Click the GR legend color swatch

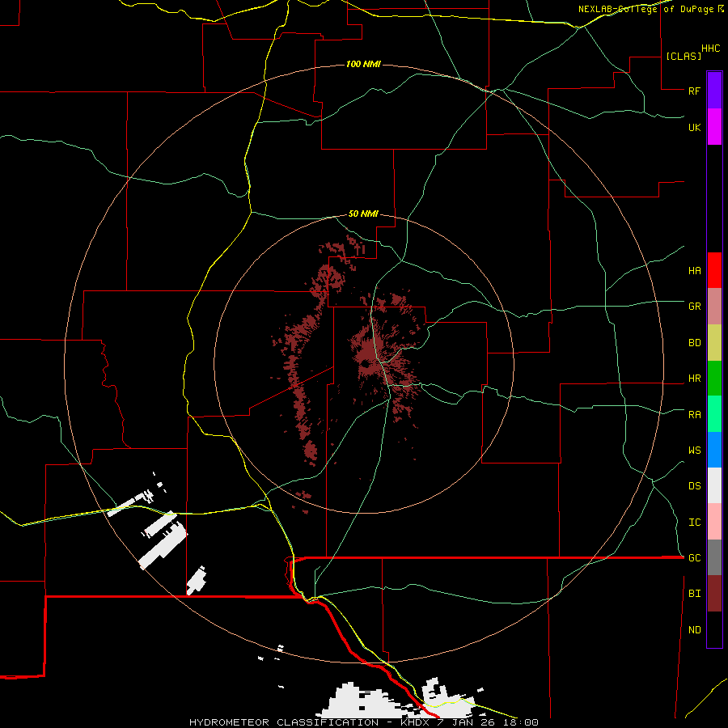(x=714, y=306)
